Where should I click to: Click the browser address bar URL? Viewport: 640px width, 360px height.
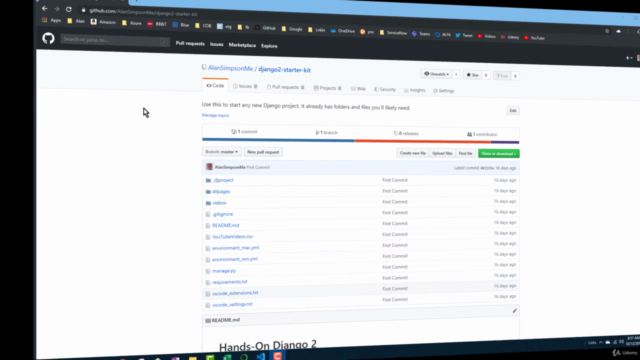click(143, 12)
